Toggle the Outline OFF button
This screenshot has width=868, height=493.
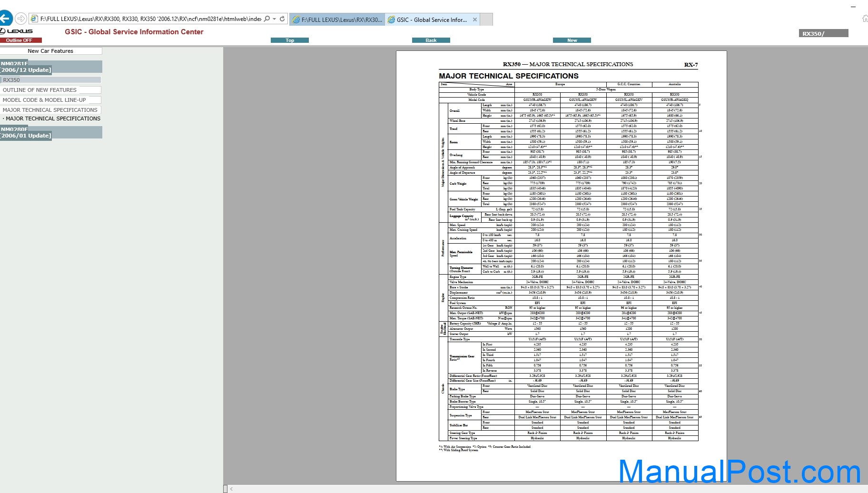click(21, 40)
